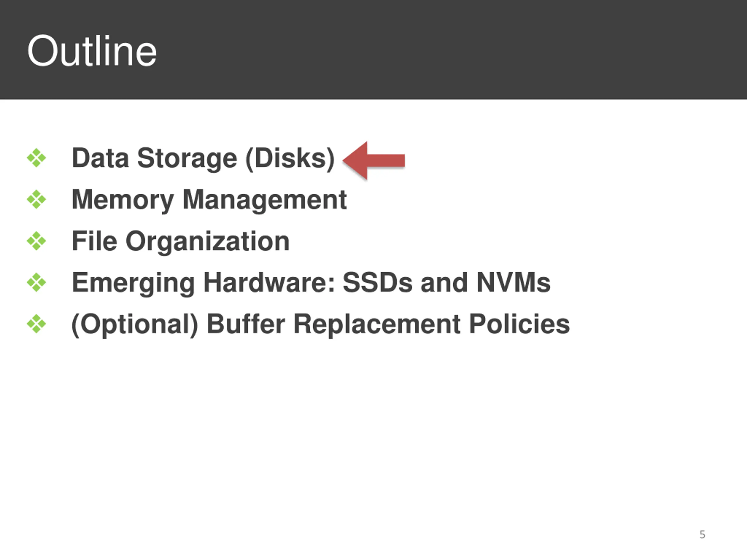
Task: Click the word Disks in parentheses
Action: coord(290,159)
